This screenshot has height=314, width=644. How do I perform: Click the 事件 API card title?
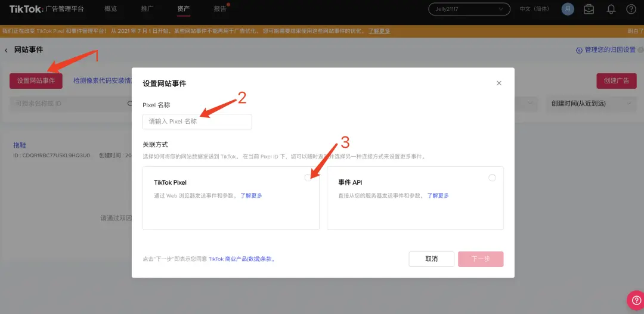(350, 182)
